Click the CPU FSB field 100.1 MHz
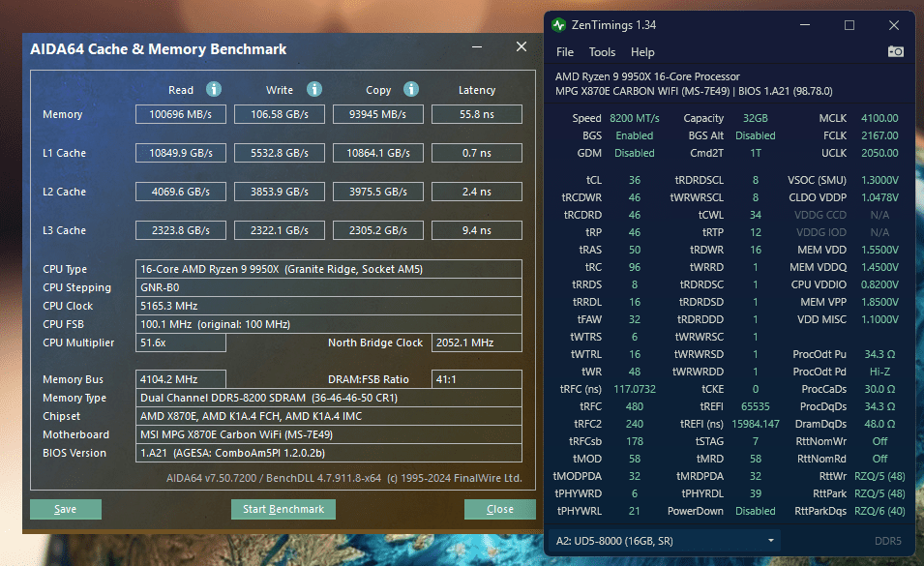This screenshot has height=566, width=924. pos(329,324)
